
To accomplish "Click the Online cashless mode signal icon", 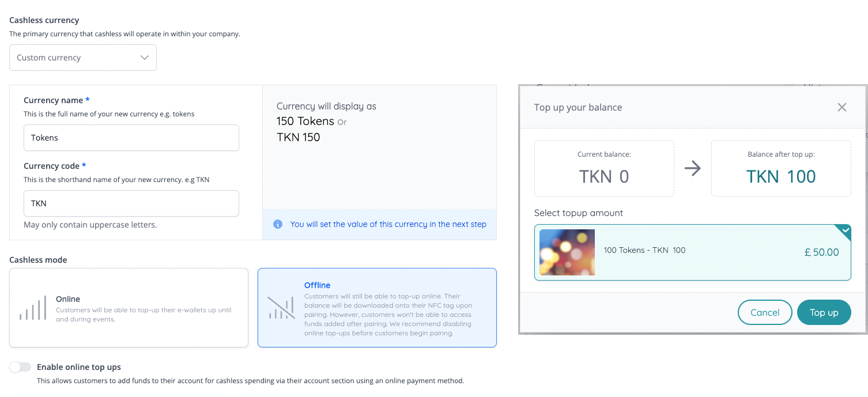I will click(33, 308).
